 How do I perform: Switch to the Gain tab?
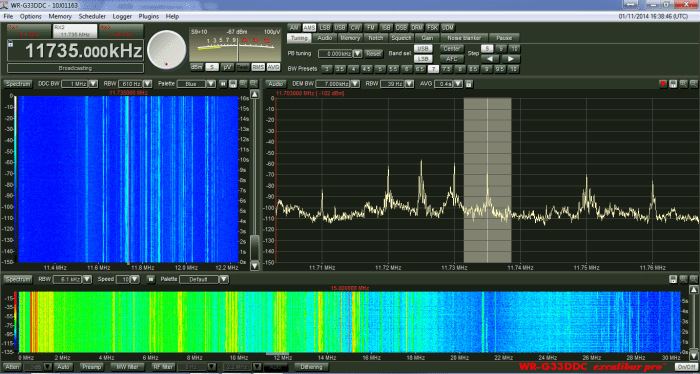pyautogui.click(x=427, y=38)
